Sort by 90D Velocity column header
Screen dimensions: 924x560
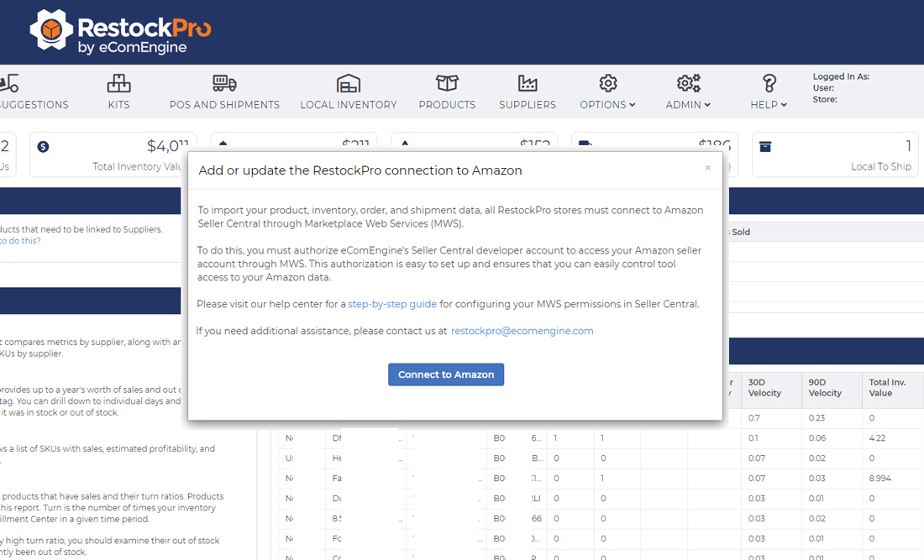point(825,388)
